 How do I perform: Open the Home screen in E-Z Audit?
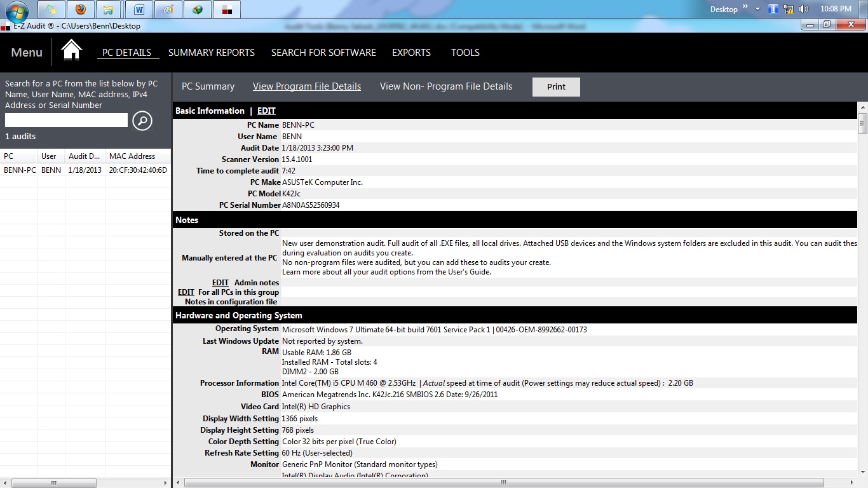click(71, 50)
